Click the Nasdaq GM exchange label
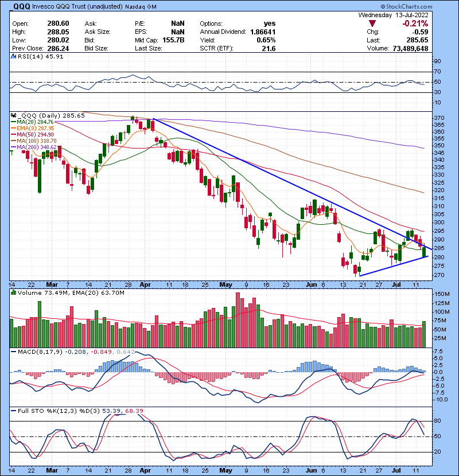 click(x=141, y=7)
